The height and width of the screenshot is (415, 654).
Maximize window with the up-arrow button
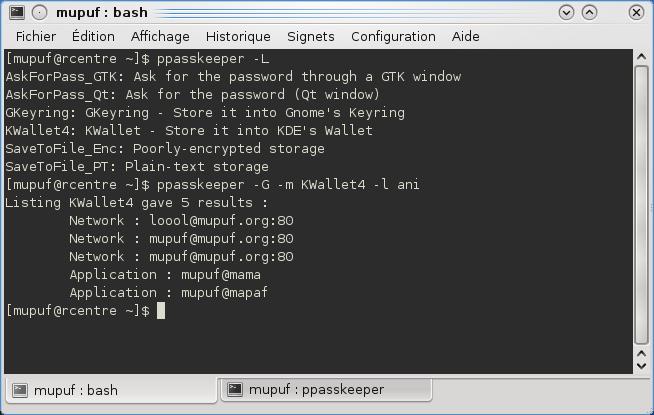(589, 13)
